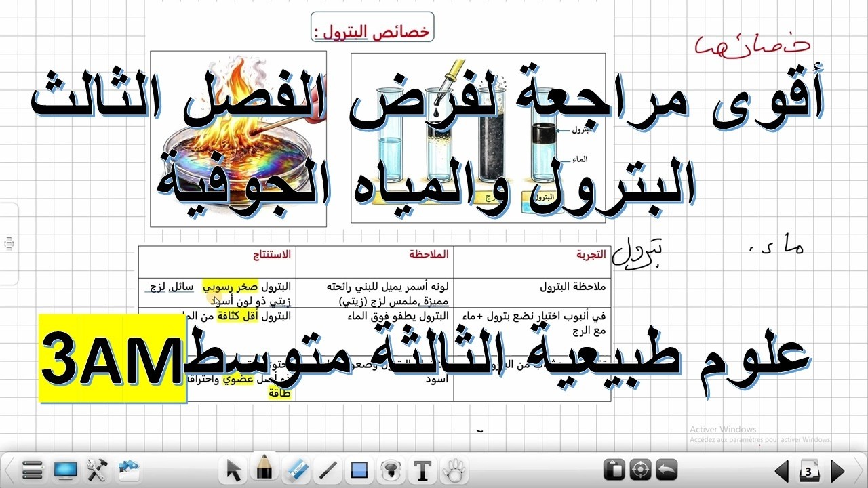Collapse toolbar using left edge arrow

(7, 469)
